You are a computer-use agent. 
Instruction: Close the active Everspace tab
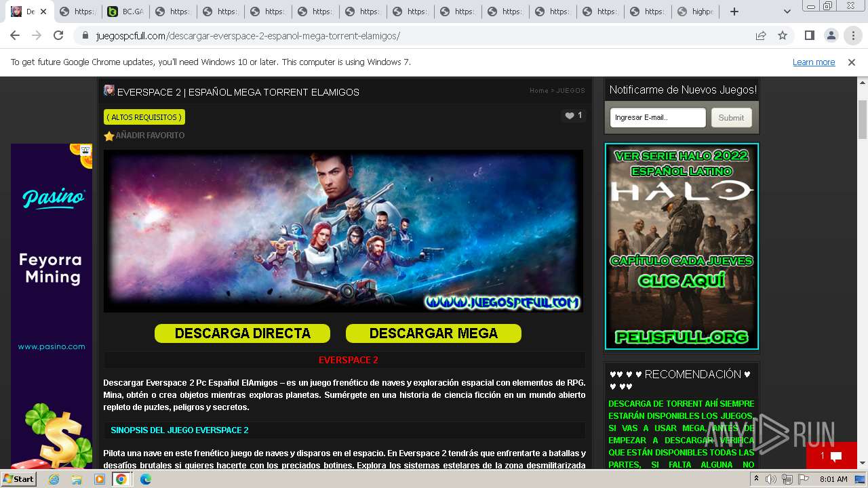tap(43, 12)
